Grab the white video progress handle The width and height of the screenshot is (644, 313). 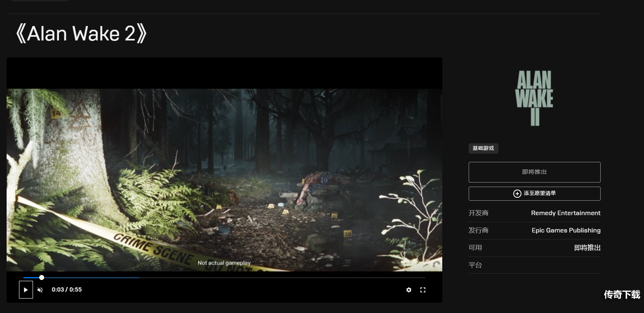(x=42, y=277)
